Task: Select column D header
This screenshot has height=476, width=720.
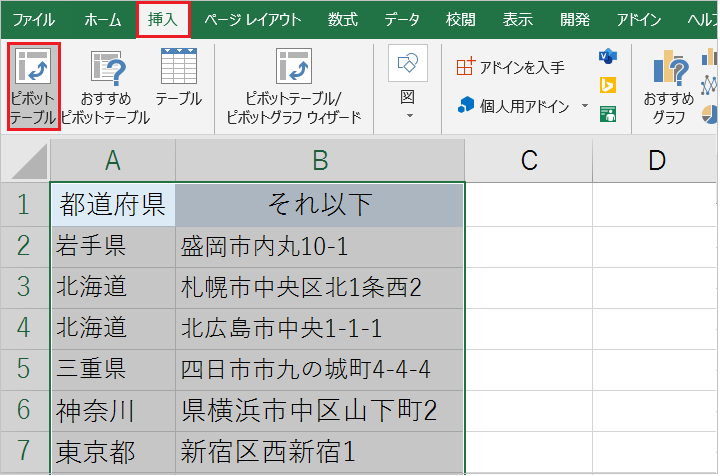Action: click(x=657, y=161)
